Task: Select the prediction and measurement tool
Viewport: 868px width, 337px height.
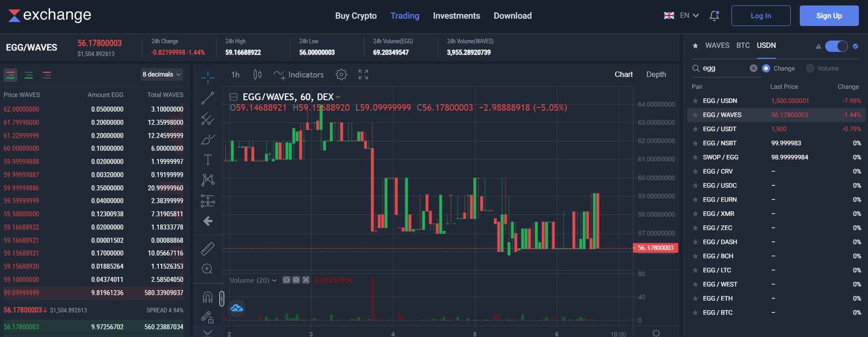Action: pos(208,200)
